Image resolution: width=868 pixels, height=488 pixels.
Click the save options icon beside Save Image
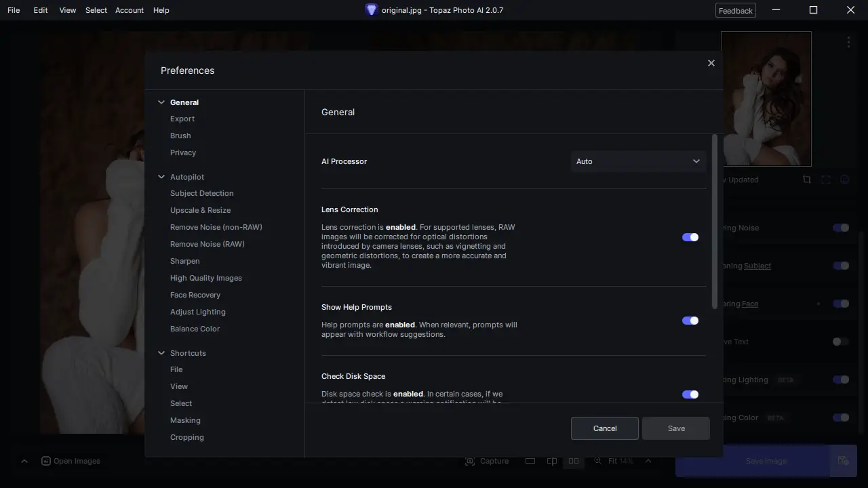coord(843,461)
